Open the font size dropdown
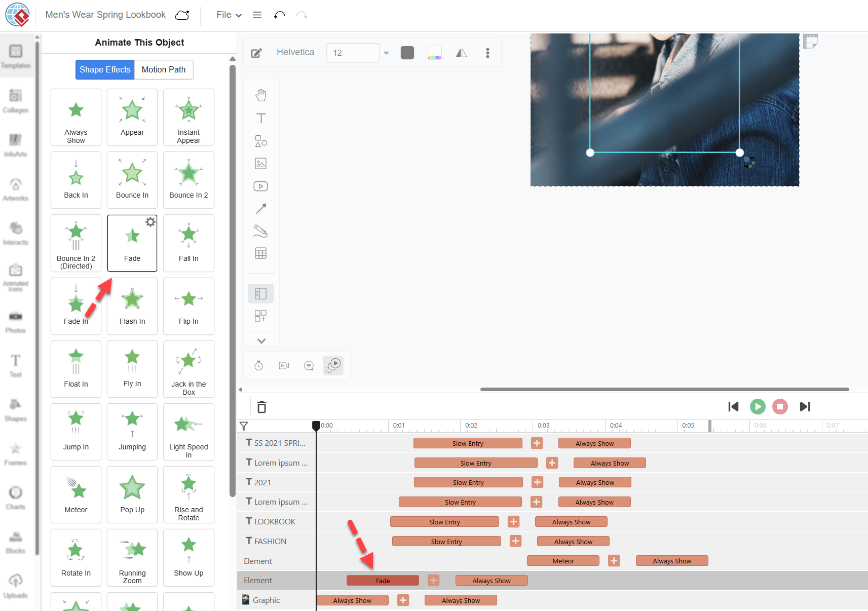This screenshot has height=611, width=868. (x=386, y=53)
